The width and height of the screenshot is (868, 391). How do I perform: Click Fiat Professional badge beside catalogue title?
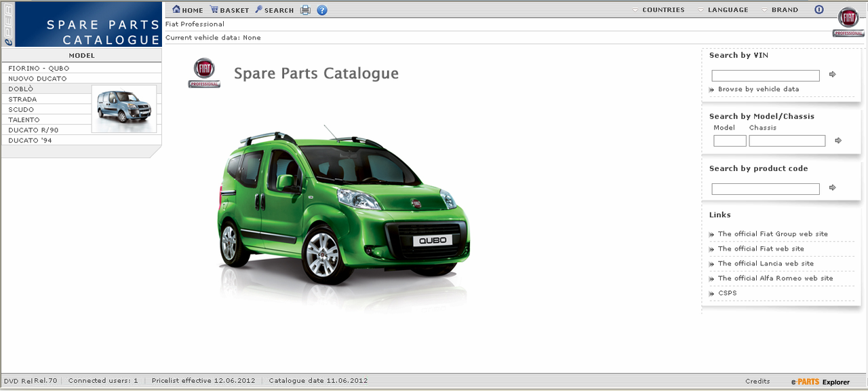[x=204, y=73]
